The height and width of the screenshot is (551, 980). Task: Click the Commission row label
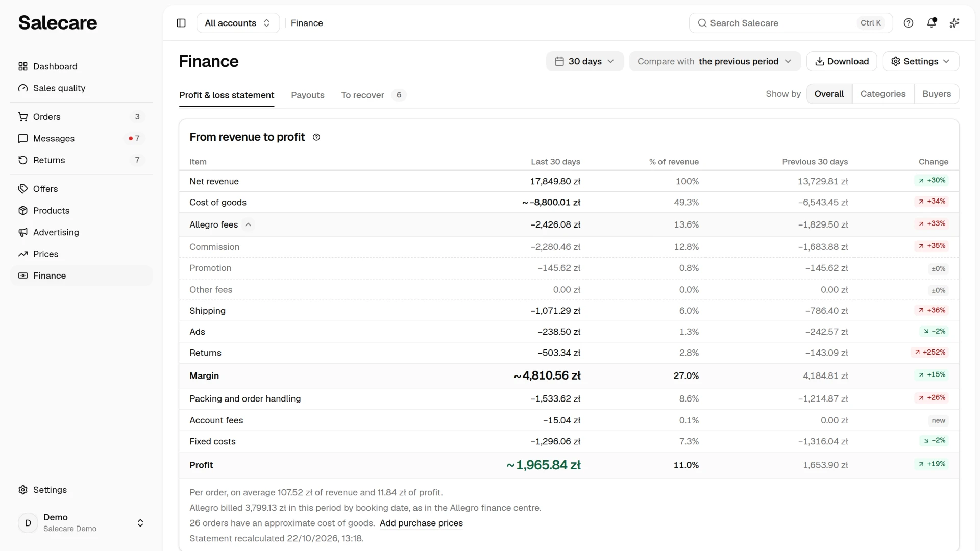pyautogui.click(x=214, y=247)
